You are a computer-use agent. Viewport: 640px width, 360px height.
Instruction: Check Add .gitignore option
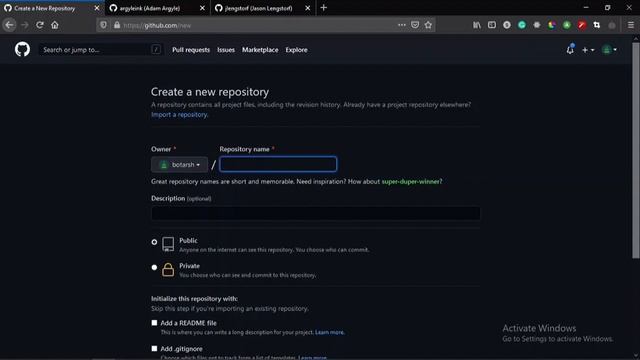154,349
